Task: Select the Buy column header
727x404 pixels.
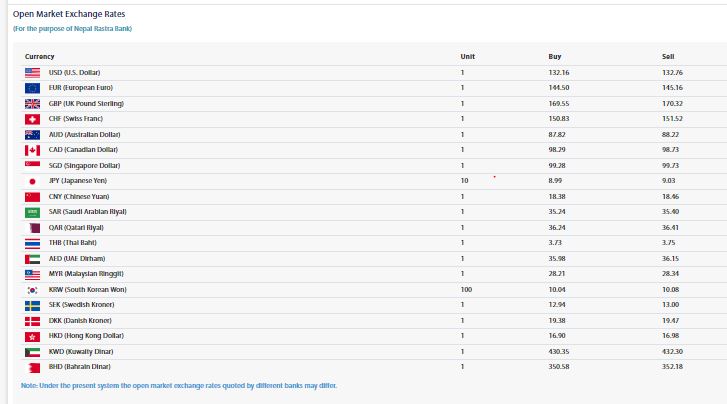Action: pyautogui.click(x=555, y=56)
